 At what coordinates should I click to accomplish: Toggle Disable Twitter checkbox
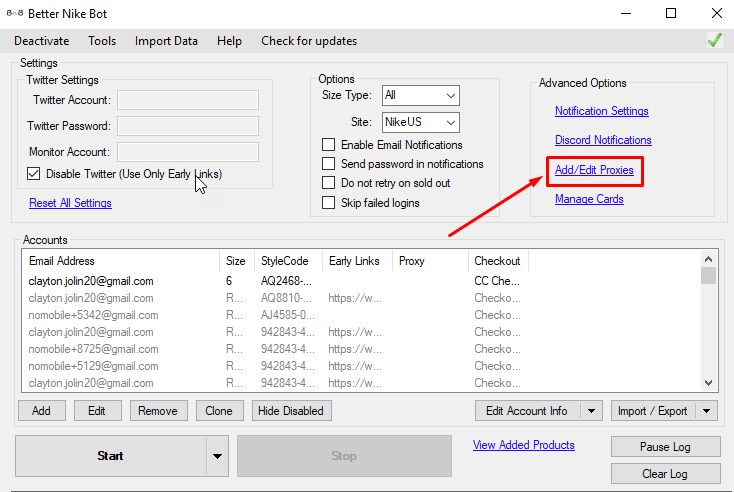[35, 174]
